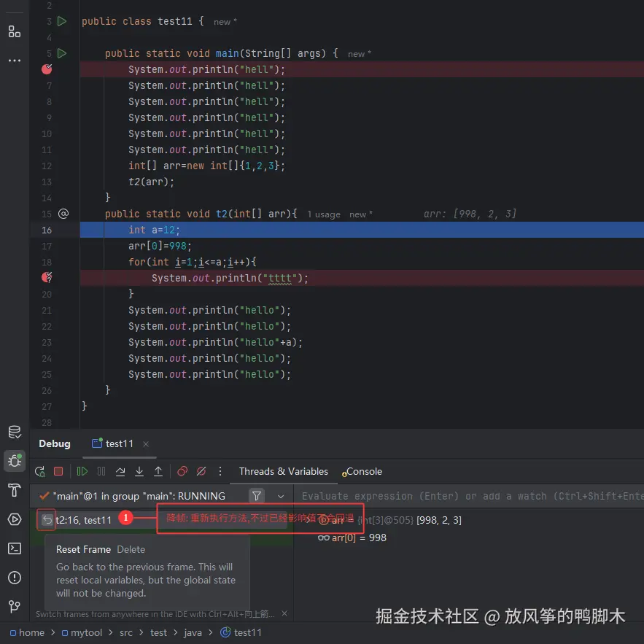Click the test folder breadcrumb
This screenshot has height=644, width=644.
tap(158, 632)
